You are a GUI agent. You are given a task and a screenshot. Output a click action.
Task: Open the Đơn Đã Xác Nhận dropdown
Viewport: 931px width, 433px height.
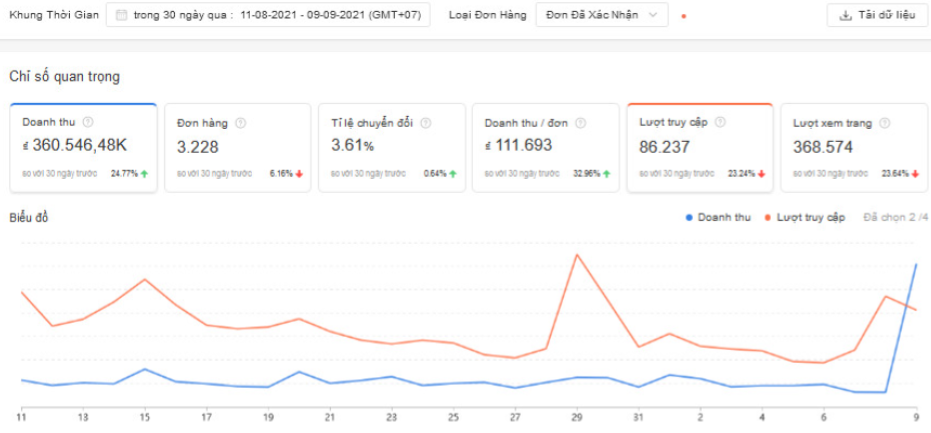(601, 15)
